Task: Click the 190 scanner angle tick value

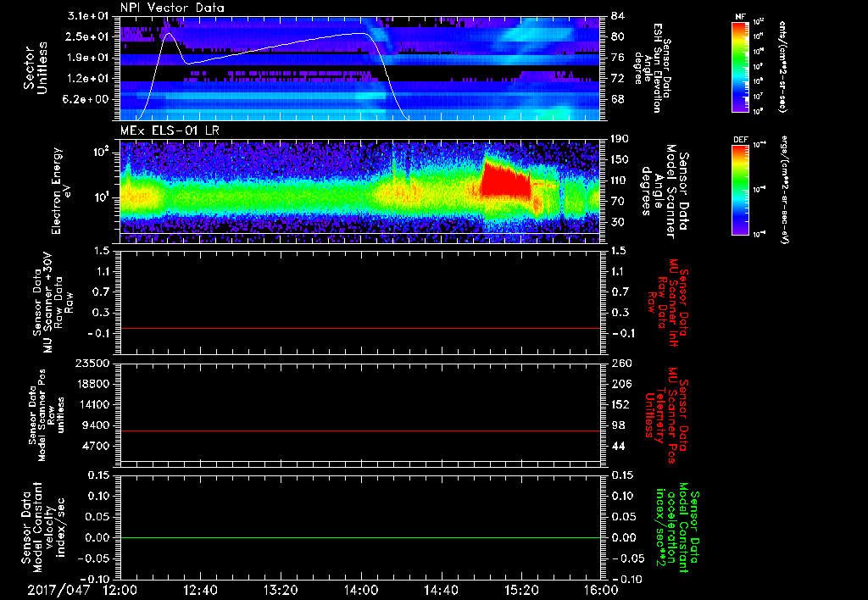Action: [x=620, y=139]
